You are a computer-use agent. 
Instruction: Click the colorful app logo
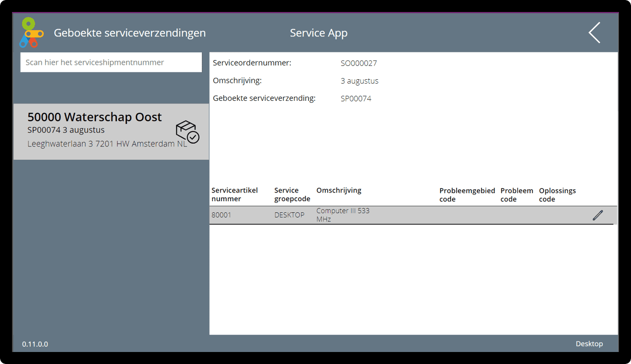pos(32,33)
